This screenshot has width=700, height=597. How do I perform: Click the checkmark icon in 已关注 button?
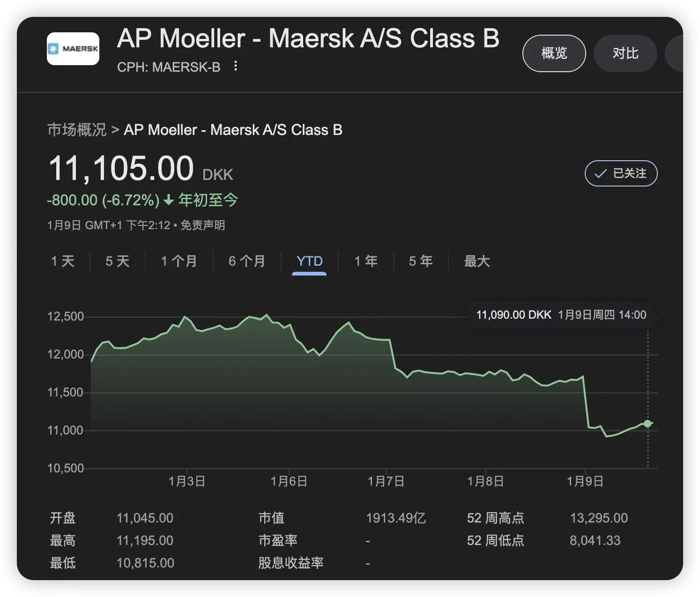600,174
